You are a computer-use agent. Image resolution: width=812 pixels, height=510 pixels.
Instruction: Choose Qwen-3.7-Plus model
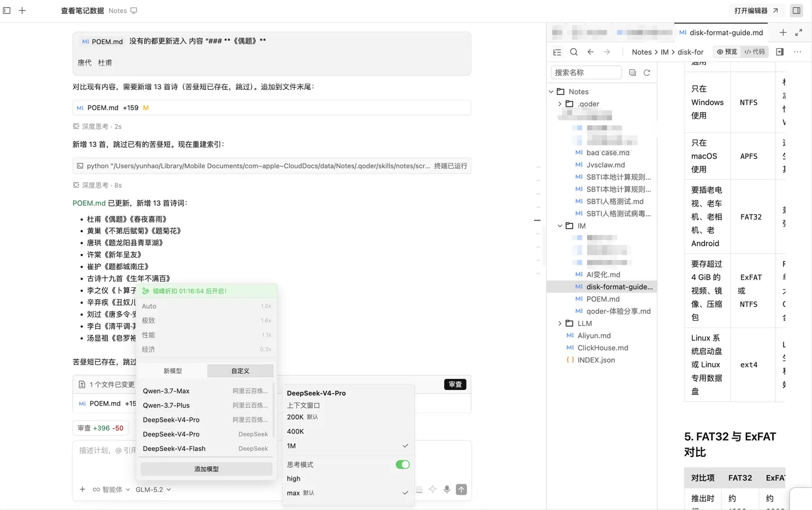click(x=205, y=406)
